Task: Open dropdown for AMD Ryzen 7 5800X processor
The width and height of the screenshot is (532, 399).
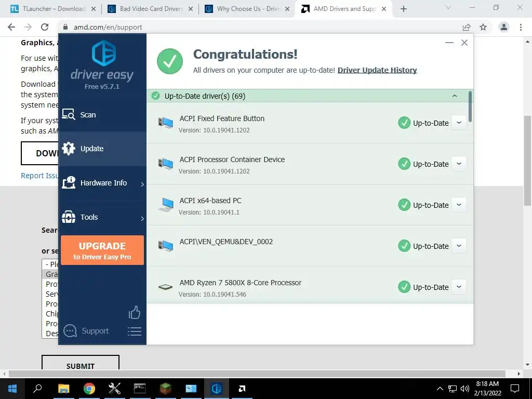Action: [459, 287]
